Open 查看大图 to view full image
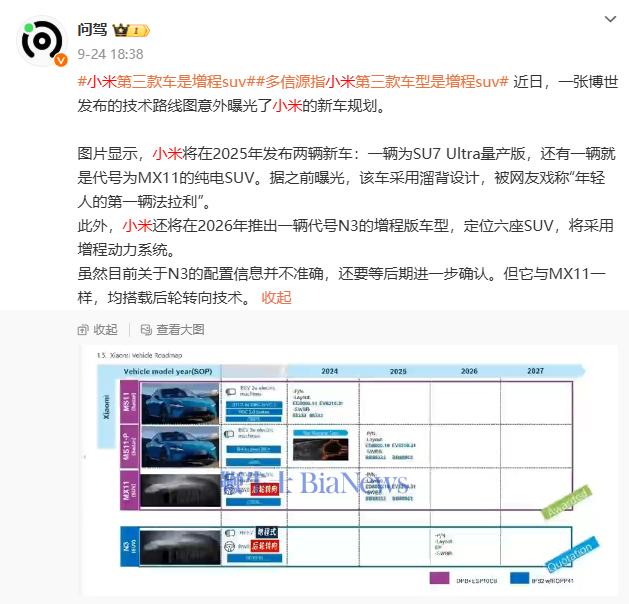Screen dimensions: 629x604 pyautogui.click(x=179, y=329)
